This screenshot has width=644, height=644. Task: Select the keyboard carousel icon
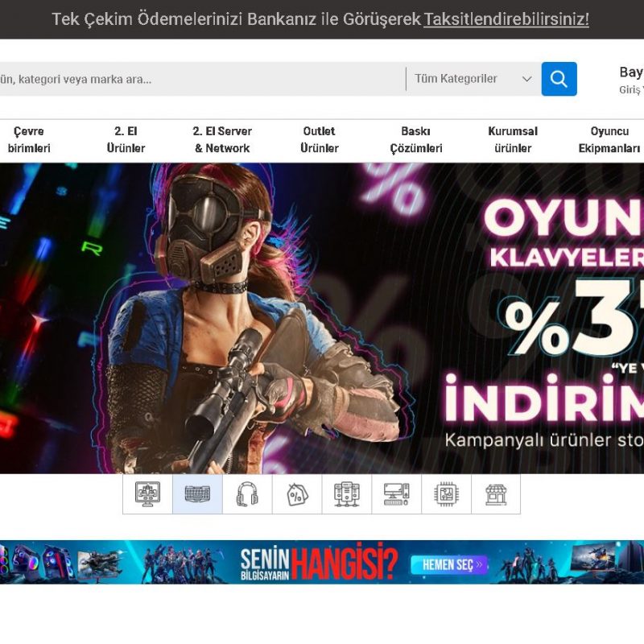(197, 494)
